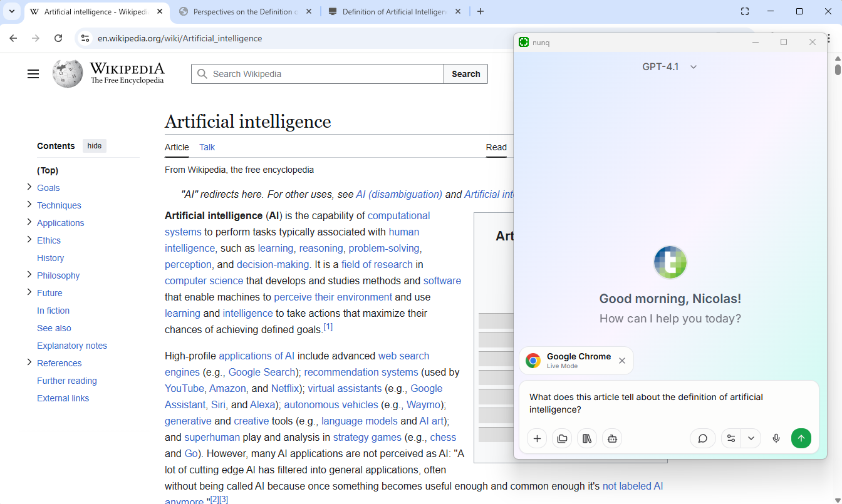Click the plus add attachment icon
Image resolution: width=842 pixels, height=504 pixels.
tap(537, 438)
